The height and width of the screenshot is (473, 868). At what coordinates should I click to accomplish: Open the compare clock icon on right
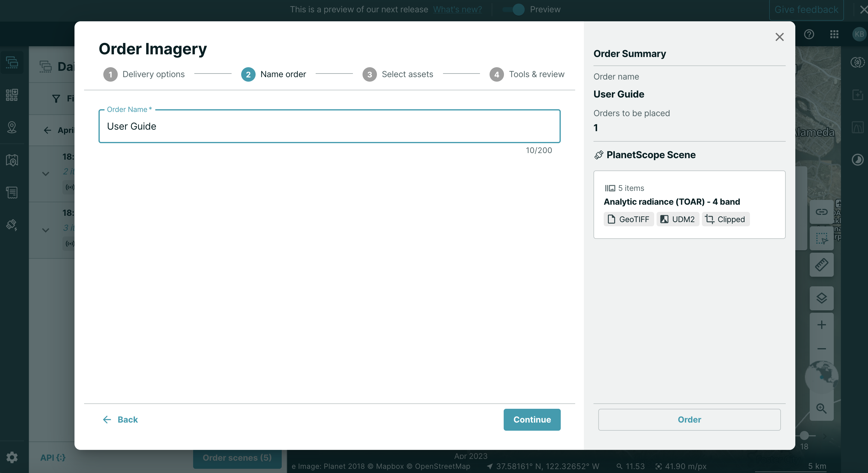pyautogui.click(x=857, y=160)
